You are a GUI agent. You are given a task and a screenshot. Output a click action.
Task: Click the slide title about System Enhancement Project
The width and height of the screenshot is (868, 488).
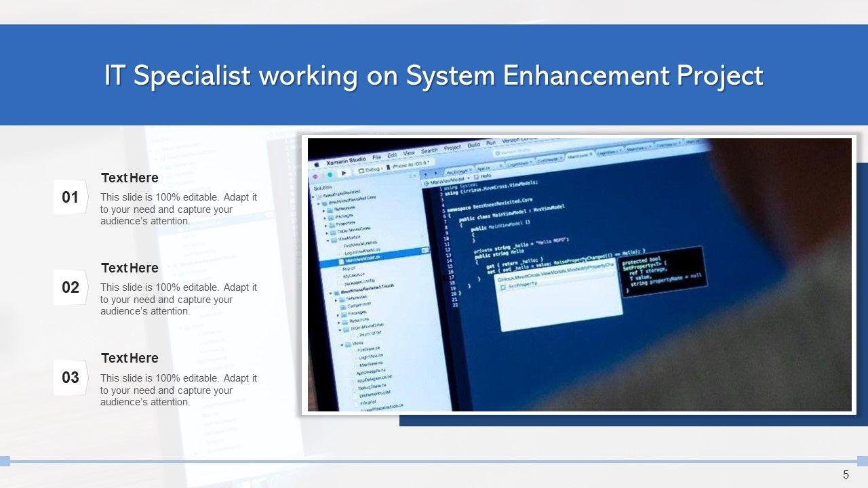pyautogui.click(x=434, y=76)
